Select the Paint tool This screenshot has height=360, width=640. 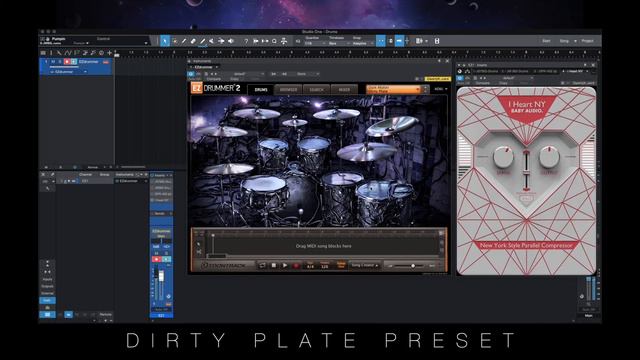click(202, 41)
